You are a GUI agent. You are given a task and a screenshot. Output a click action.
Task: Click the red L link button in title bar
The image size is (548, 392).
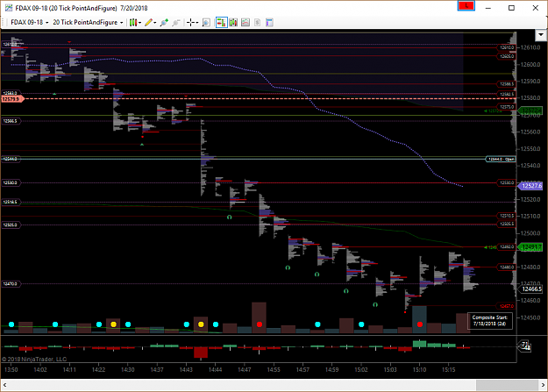point(466,6)
